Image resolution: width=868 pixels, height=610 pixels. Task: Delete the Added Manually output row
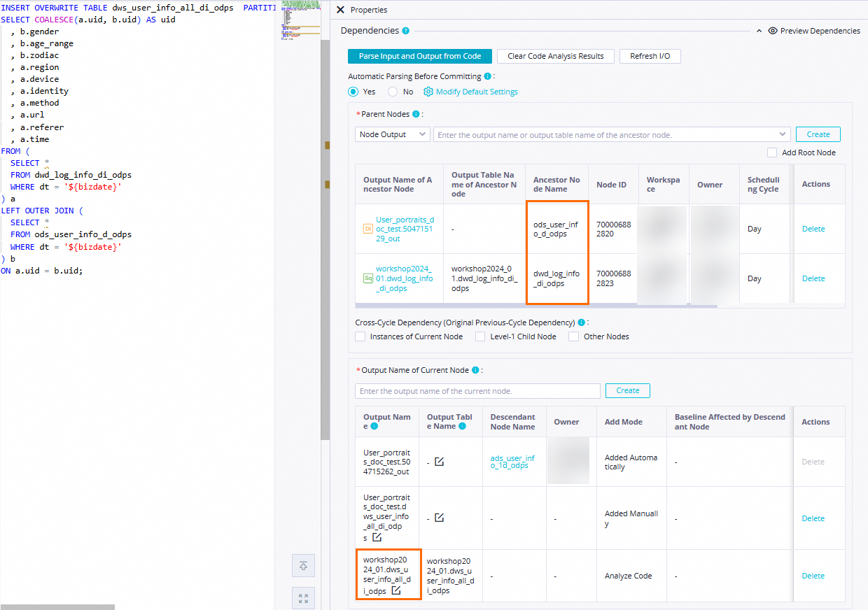coord(813,518)
